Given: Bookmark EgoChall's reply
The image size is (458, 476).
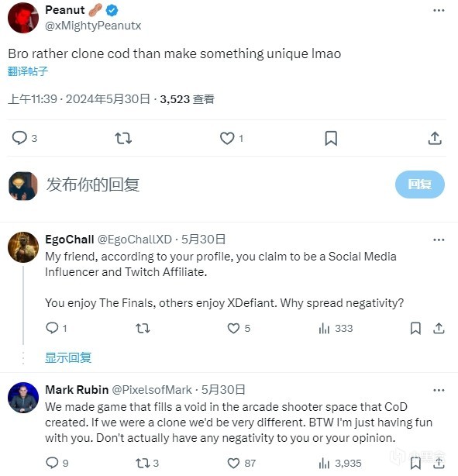Looking at the screenshot, I should click(415, 328).
